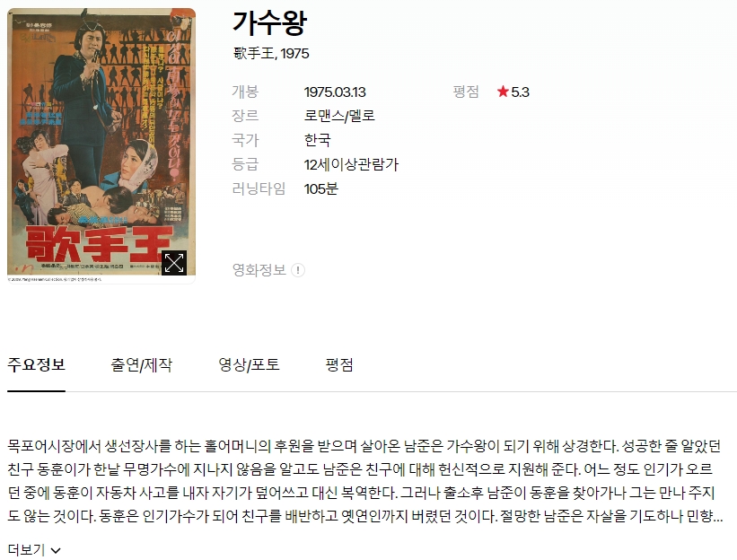Expand synopsis with 더보기 chevron
This screenshot has height=560, width=737.
point(56,551)
